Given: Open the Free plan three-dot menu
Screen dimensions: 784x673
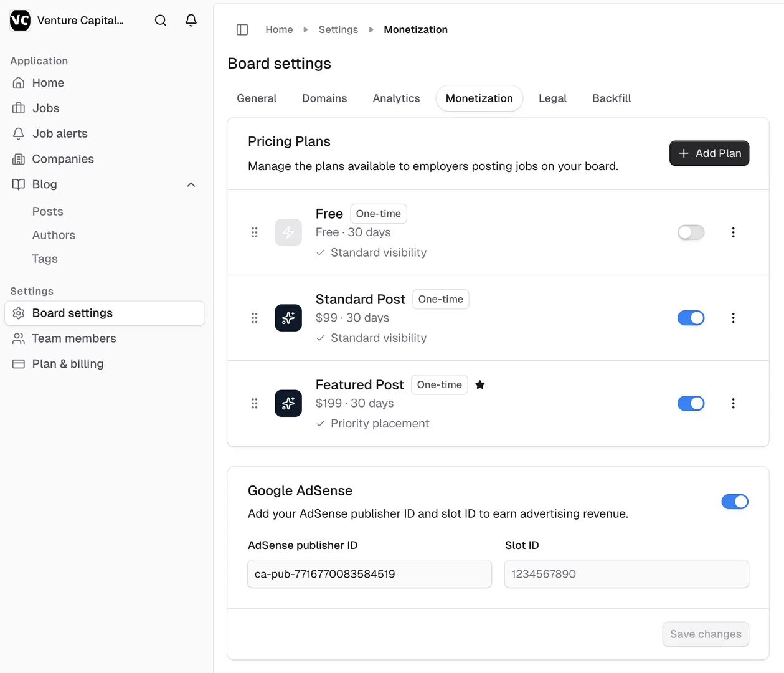Looking at the screenshot, I should click(733, 232).
